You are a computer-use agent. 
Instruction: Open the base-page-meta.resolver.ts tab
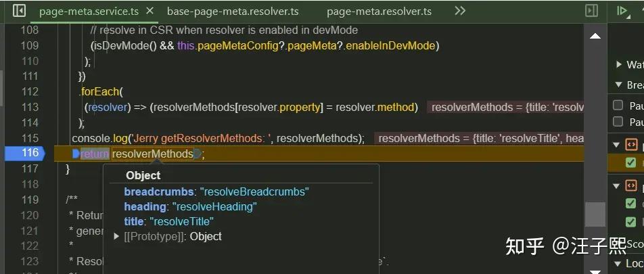click(233, 12)
